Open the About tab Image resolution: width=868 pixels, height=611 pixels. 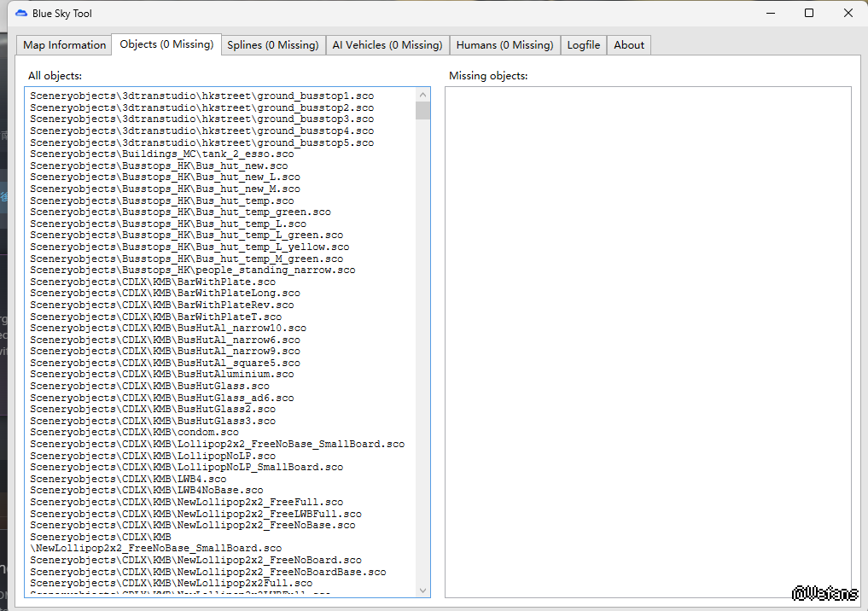[x=629, y=45]
